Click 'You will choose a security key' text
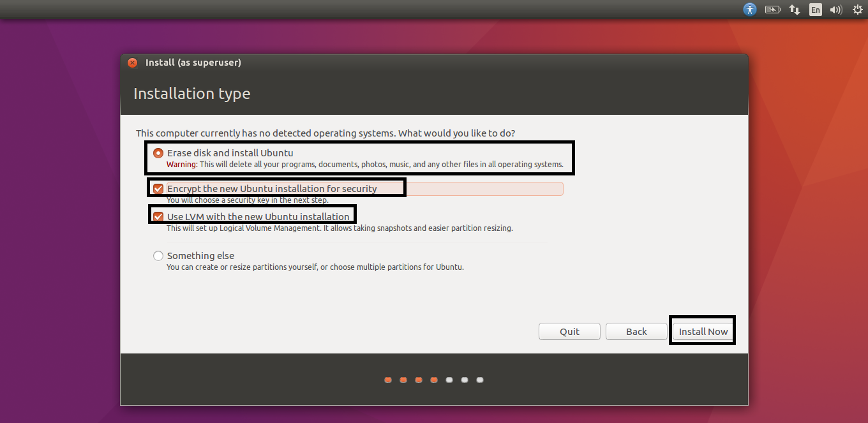 click(x=248, y=200)
